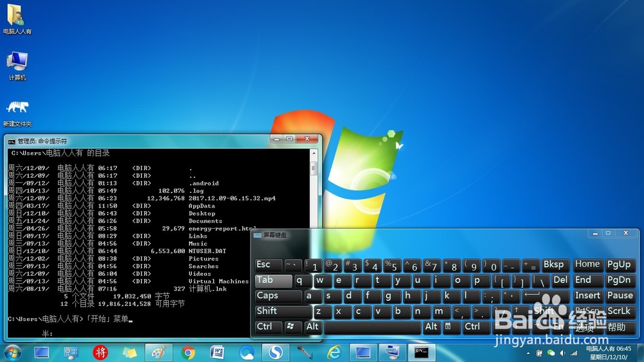Open the Sogou S icon in taskbar

(276, 352)
